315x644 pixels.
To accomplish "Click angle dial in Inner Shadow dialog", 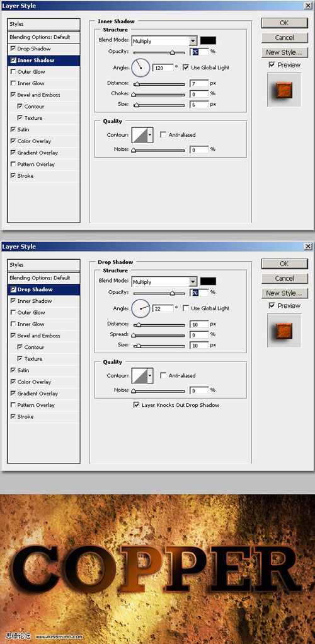I will point(140,67).
